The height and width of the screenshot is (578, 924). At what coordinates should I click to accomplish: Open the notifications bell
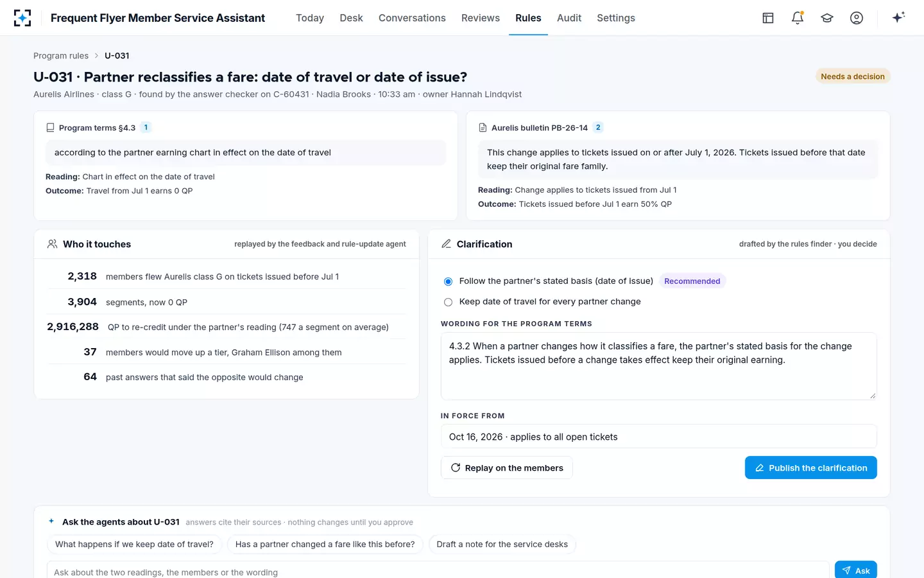[798, 18]
